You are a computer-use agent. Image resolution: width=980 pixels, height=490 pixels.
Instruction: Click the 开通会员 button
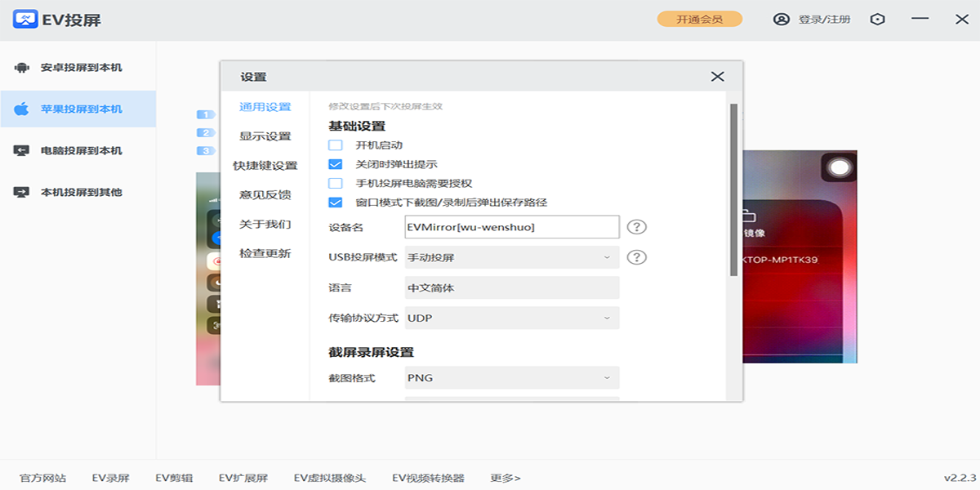pos(699,19)
